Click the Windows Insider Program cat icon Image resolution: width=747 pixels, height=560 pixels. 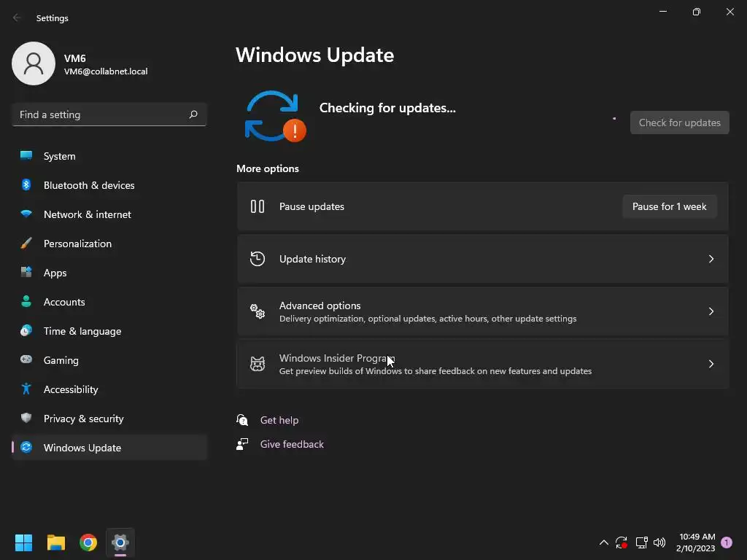258,364
